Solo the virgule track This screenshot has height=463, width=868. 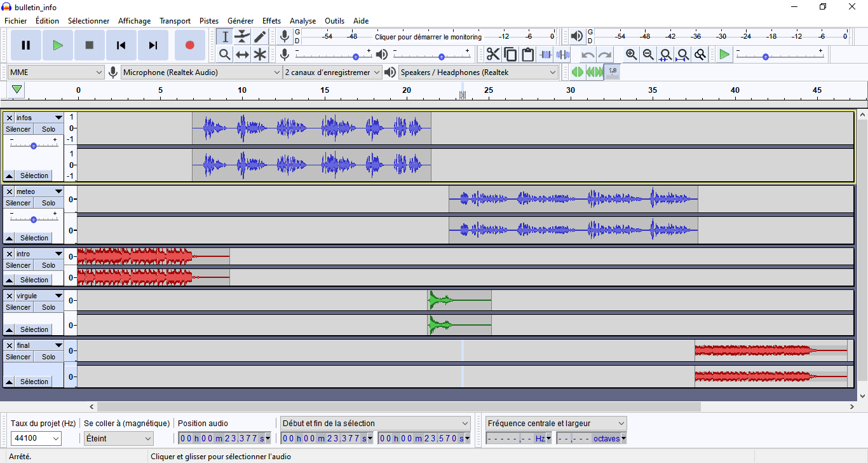[x=49, y=307]
